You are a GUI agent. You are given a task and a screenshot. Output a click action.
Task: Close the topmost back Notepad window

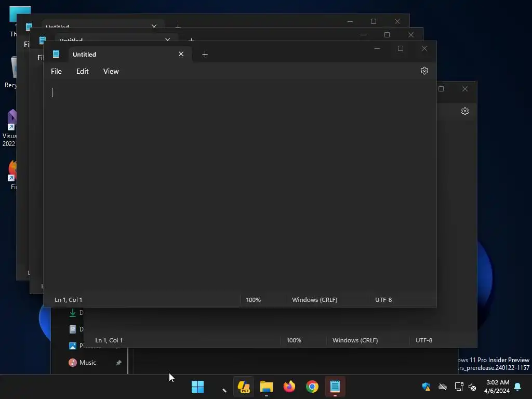(397, 21)
